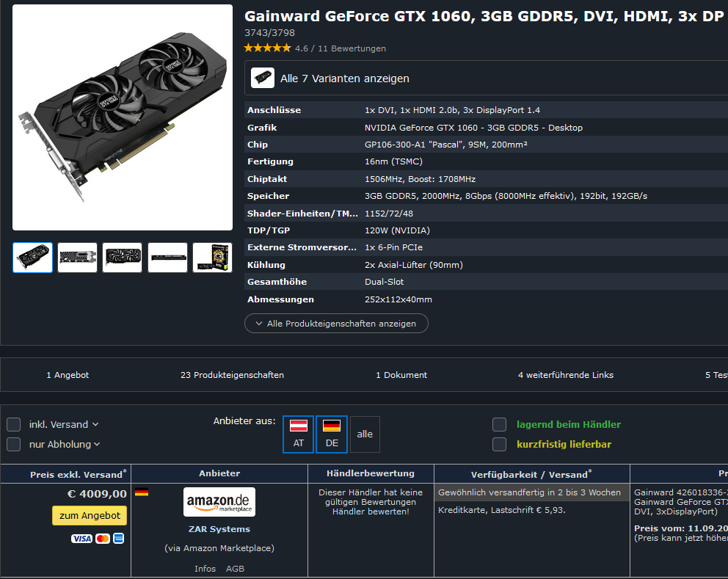The image size is (728, 579).
Task: Enable the nur Abholung checkbox
Action: pyautogui.click(x=13, y=445)
